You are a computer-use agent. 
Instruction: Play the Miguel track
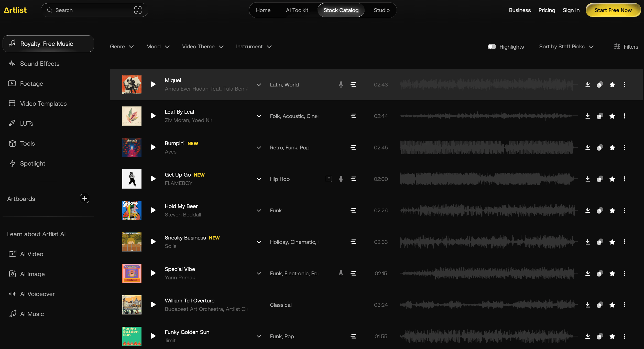[x=153, y=84]
